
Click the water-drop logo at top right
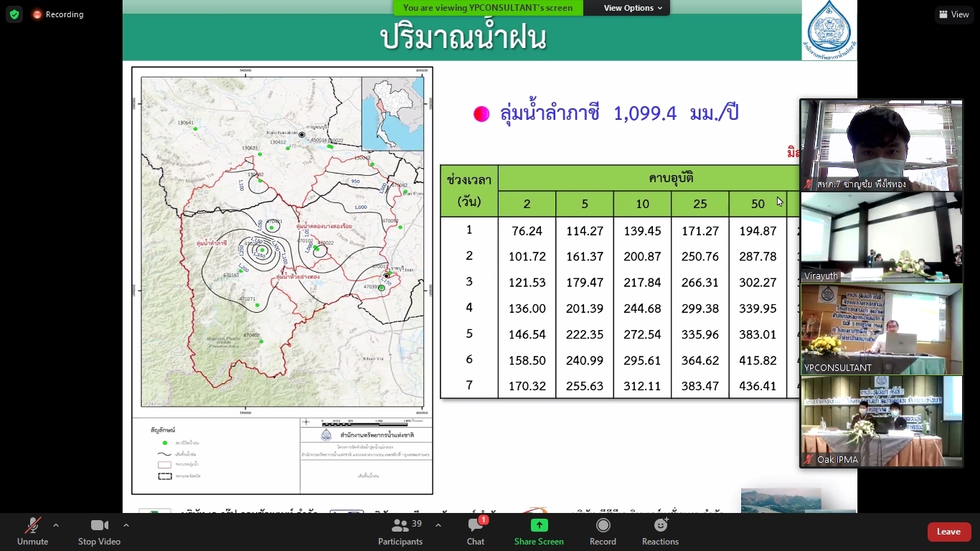click(x=829, y=30)
